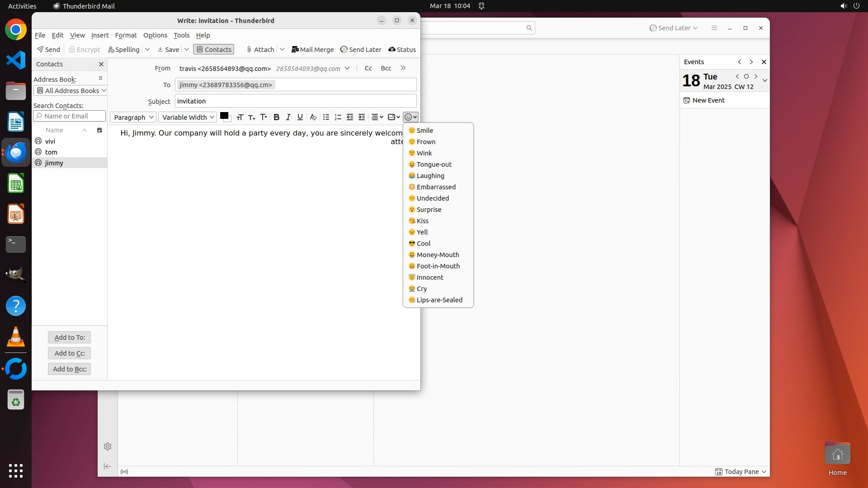Click the Send button

pos(48,50)
